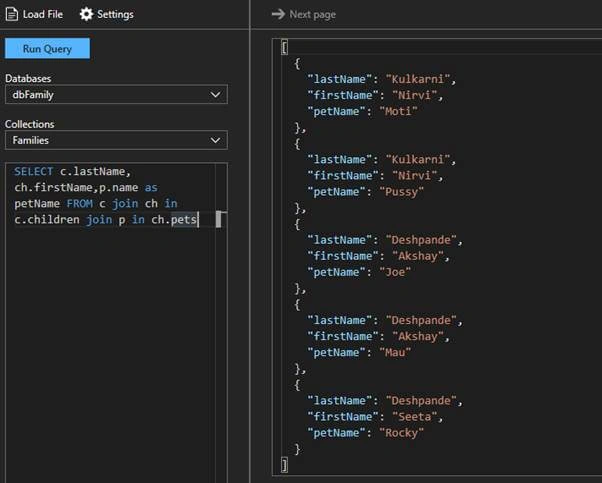Click "Akshay" in the Mau record
Viewport: 602px width, 483px height.
418,336
